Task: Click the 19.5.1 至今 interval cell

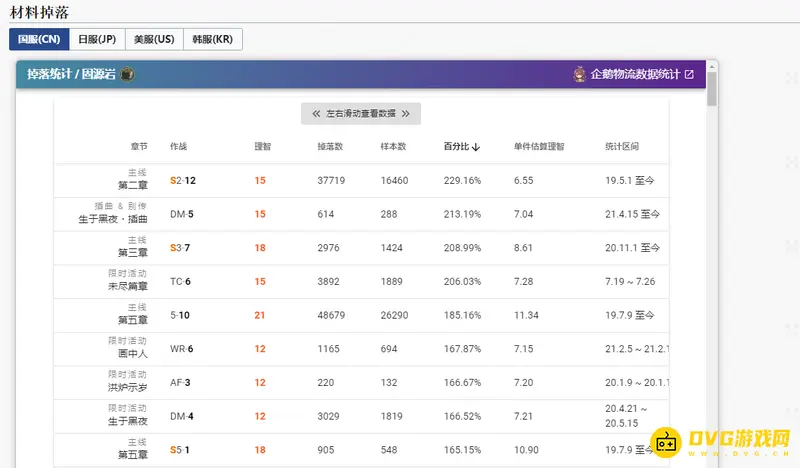Action: coord(630,181)
